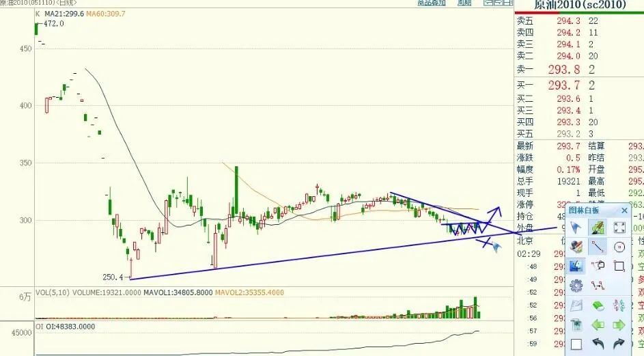Click the save document icon in whiteboard

click(576, 325)
